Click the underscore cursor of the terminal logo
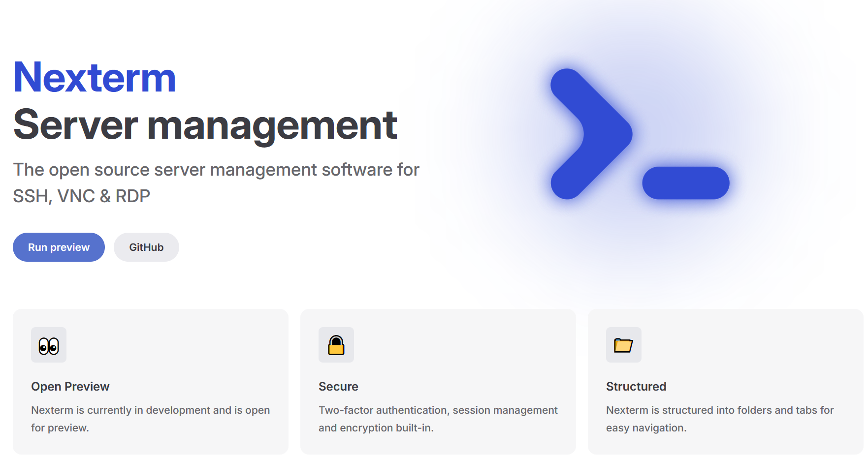 coord(686,183)
